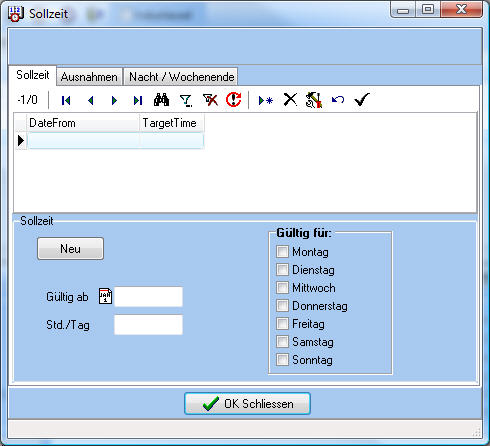490x446 pixels.
Task: Check the Donnerstag checkbox
Action: tap(282, 306)
